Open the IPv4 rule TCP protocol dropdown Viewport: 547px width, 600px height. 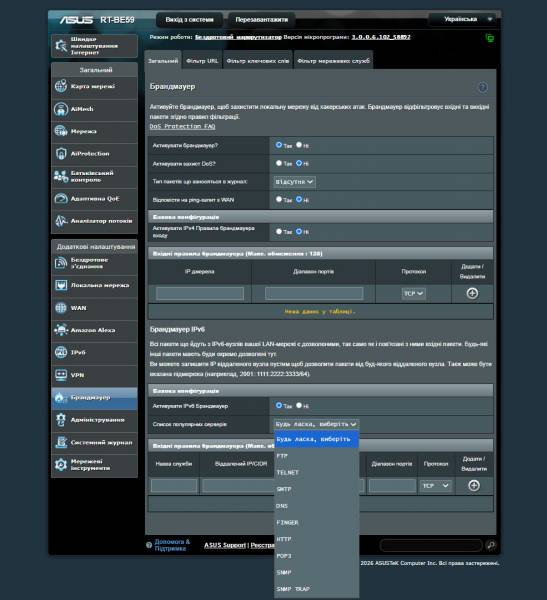tap(413, 293)
